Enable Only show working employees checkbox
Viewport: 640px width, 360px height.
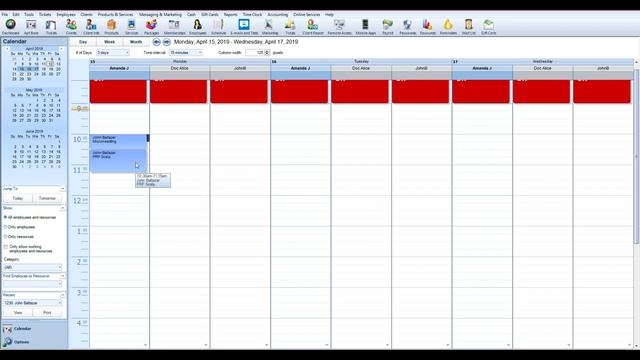[x=6, y=247]
